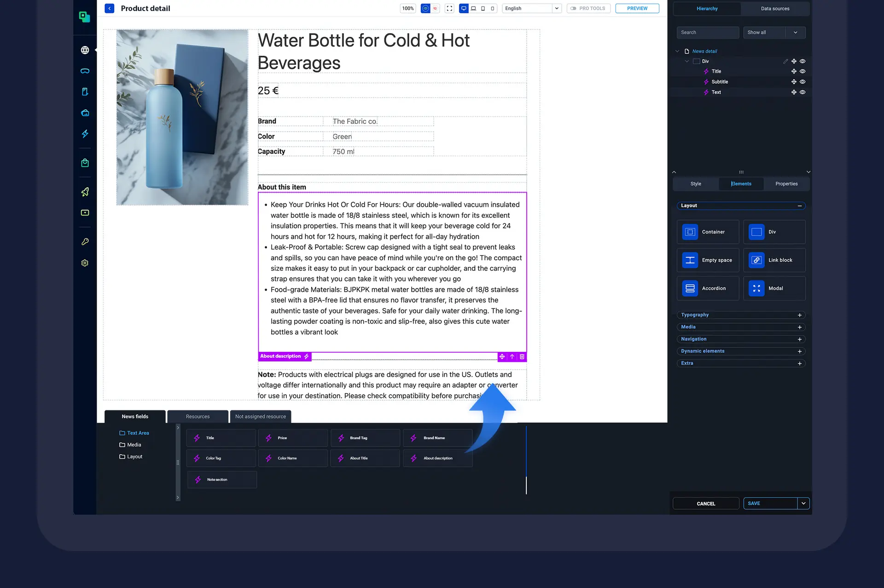Click the edit pencil on the Div row
This screenshot has height=588, width=884.
click(x=785, y=61)
